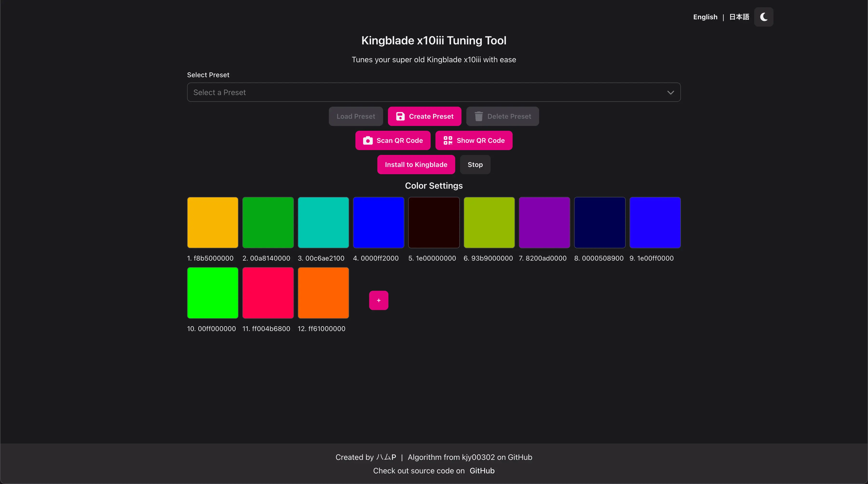The height and width of the screenshot is (484, 868).
Task: Click the Select Preset label
Action: pyautogui.click(x=208, y=75)
